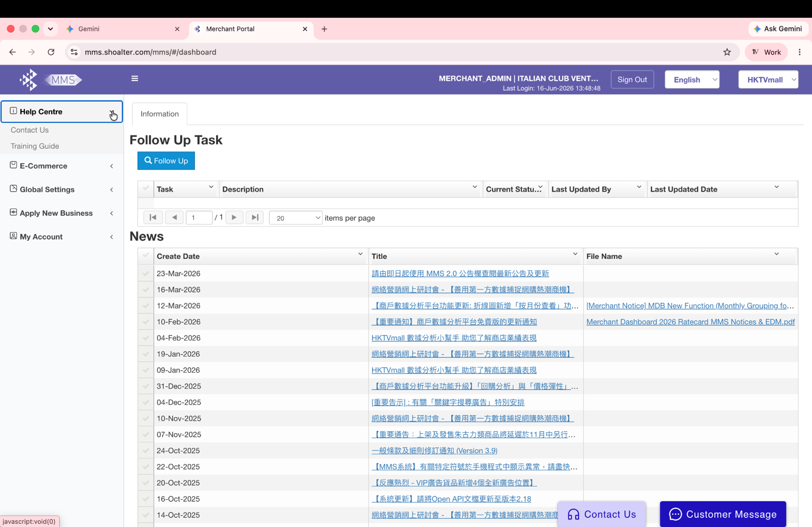Open the HKTVmall platform dropdown

768,80
